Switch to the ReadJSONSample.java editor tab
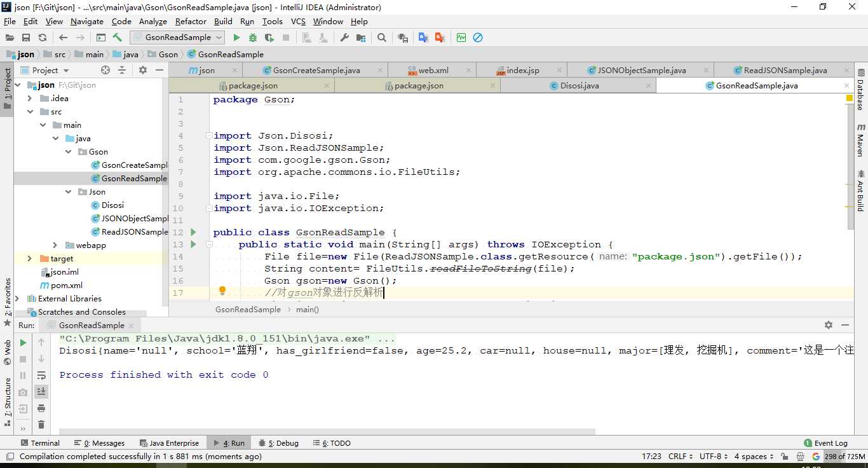This screenshot has width=868, height=468. tap(785, 70)
